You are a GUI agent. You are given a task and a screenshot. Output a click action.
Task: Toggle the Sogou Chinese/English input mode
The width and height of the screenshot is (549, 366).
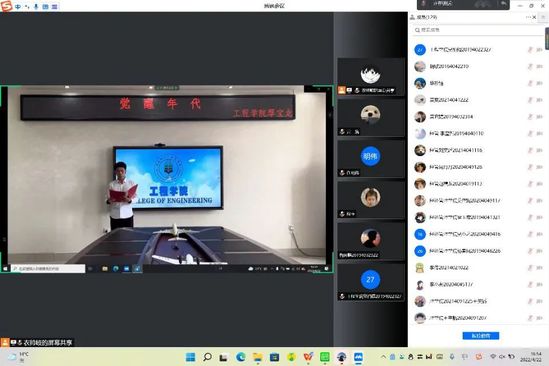18,7
